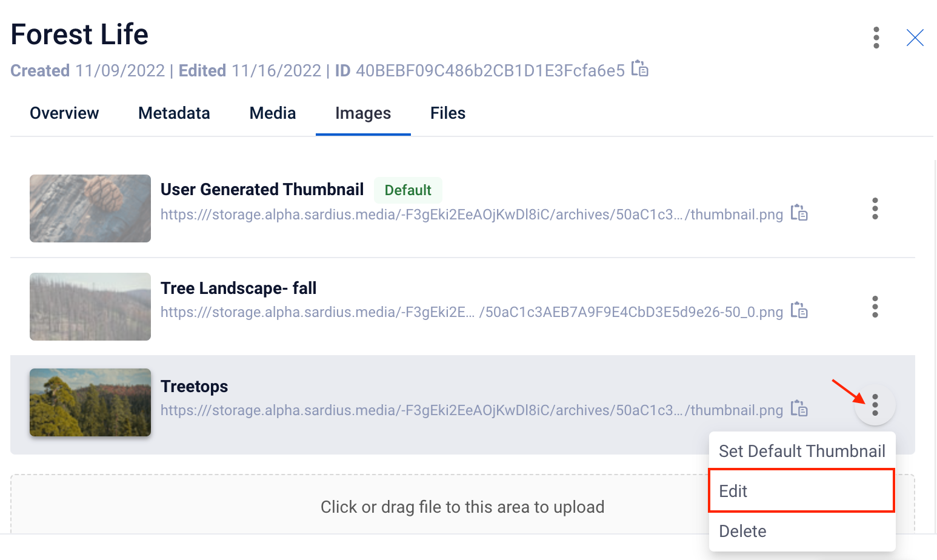Choose Set Default Thumbnail from menu
The width and height of the screenshot is (937, 560).
point(802,451)
